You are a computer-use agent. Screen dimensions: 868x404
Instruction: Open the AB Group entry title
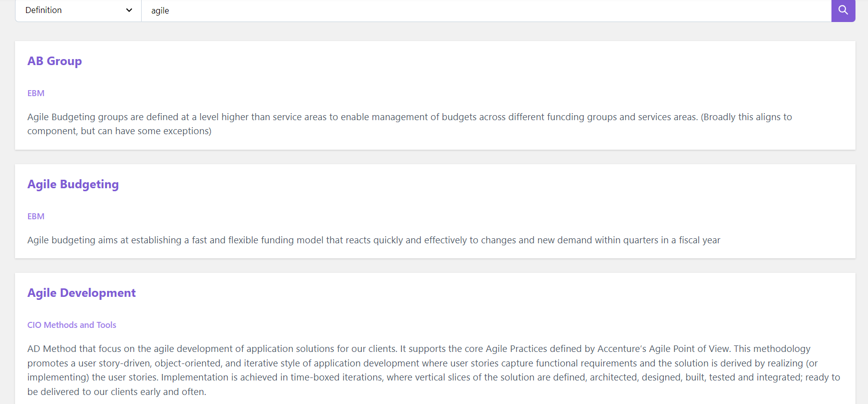click(x=55, y=61)
